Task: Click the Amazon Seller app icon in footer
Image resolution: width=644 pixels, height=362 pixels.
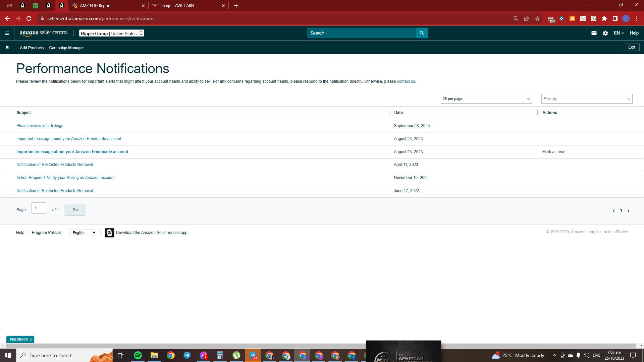Action: pyautogui.click(x=109, y=233)
